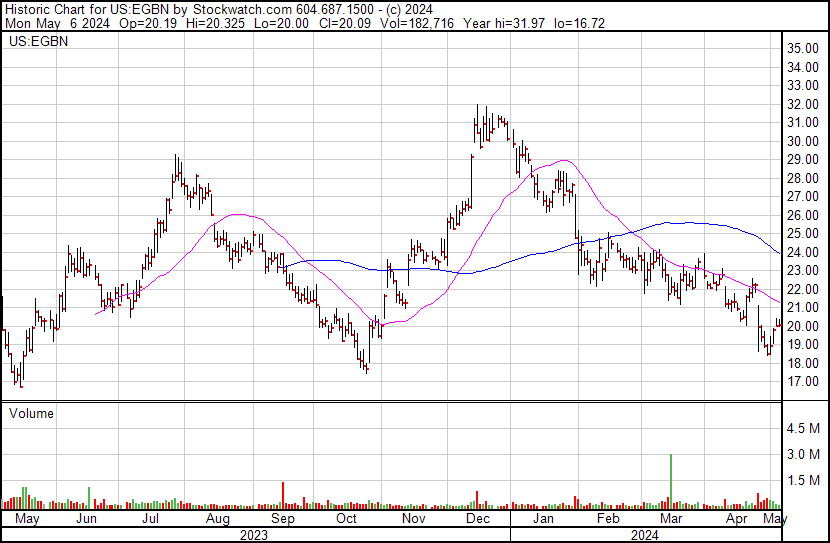This screenshot has width=830, height=543.
Task: Click the 17.00 price axis label
Action: tap(802, 382)
